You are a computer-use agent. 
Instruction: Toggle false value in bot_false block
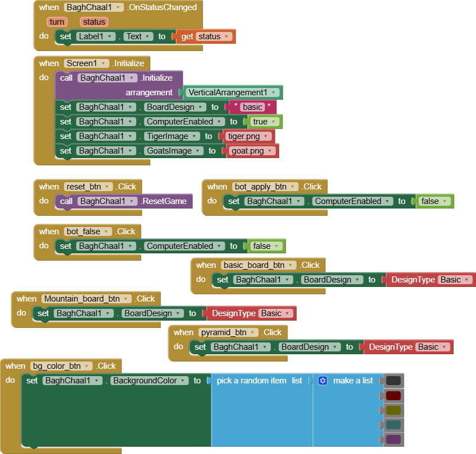click(267, 246)
